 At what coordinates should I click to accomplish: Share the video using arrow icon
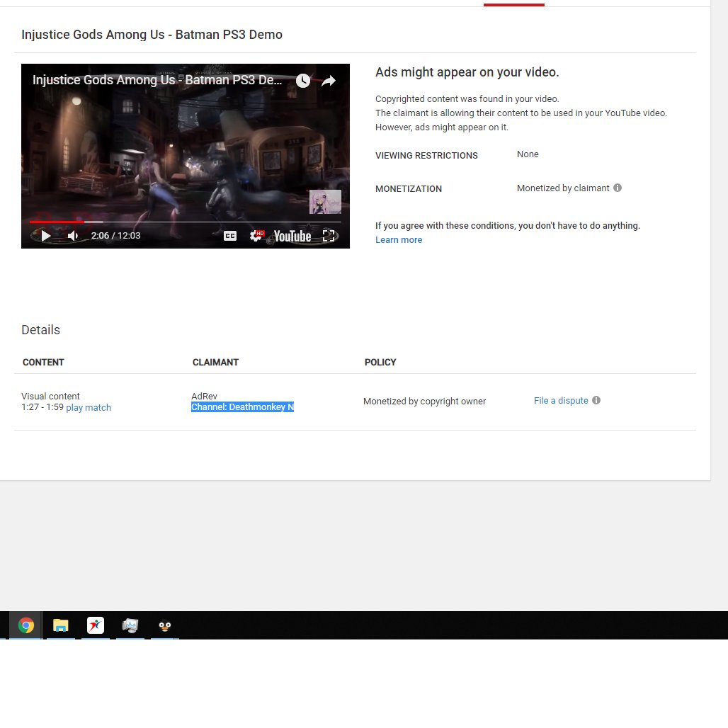coord(329,81)
